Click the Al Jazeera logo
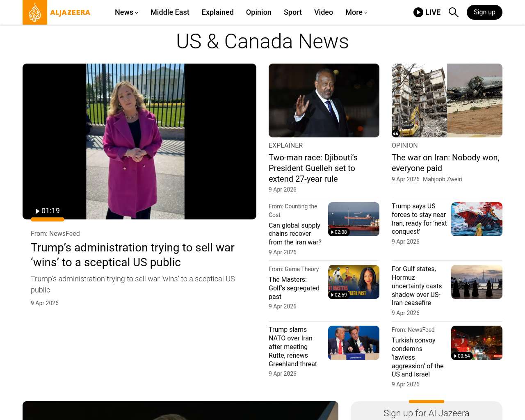Image resolution: width=525 pixels, height=420 pixels. 57,12
